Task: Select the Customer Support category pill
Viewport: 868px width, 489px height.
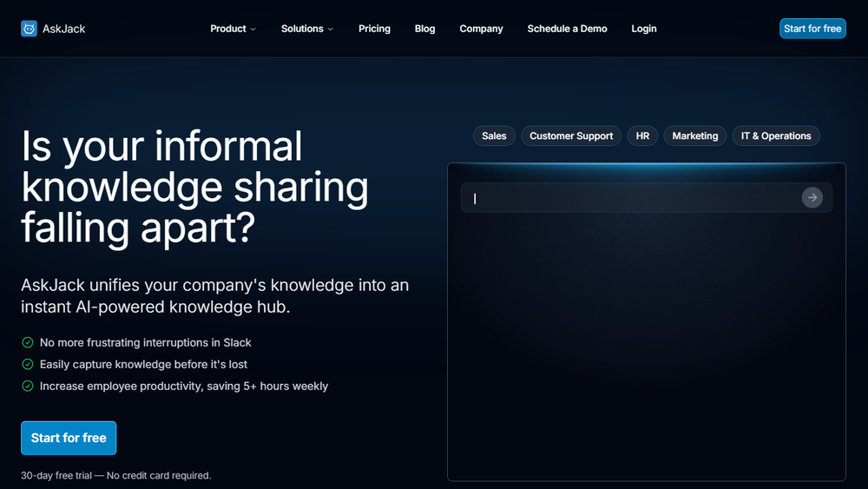Action: click(571, 135)
